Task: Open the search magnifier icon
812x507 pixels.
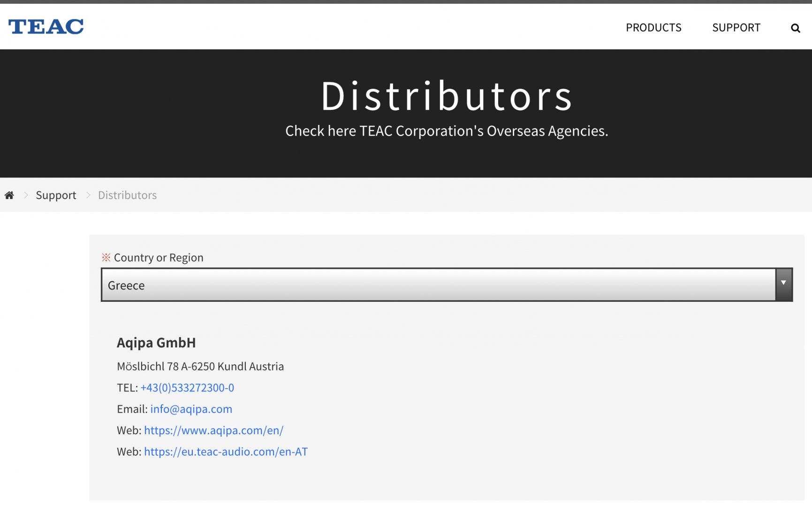Action: click(x=795, y=28)
